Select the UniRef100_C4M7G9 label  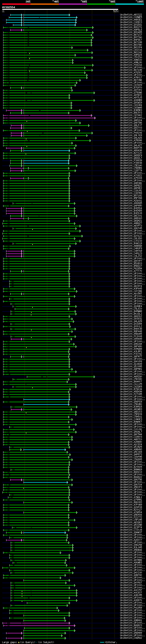click(131, 251)
